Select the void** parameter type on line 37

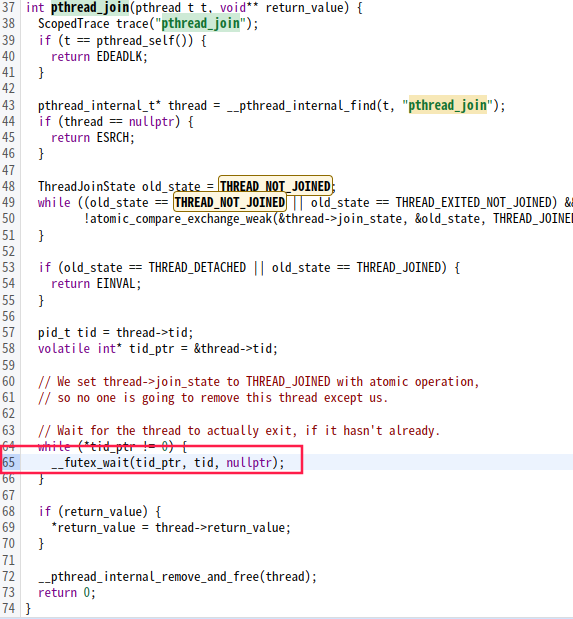coord(239,8)
